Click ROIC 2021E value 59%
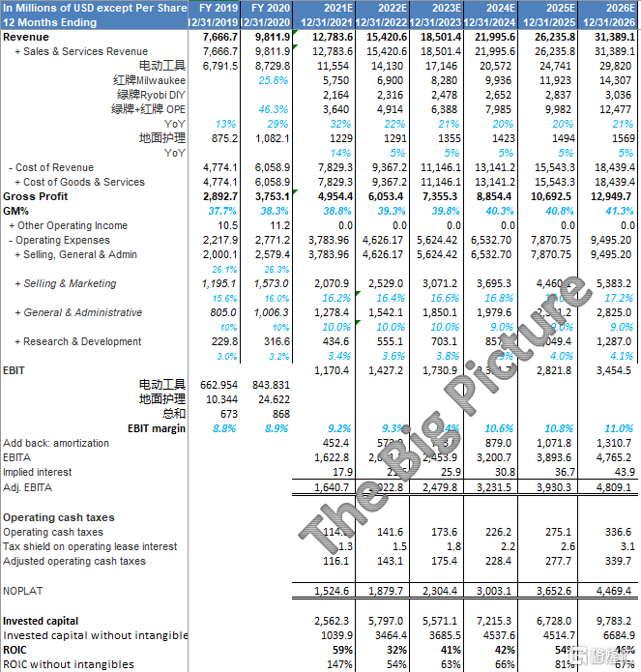 (342, 650)
